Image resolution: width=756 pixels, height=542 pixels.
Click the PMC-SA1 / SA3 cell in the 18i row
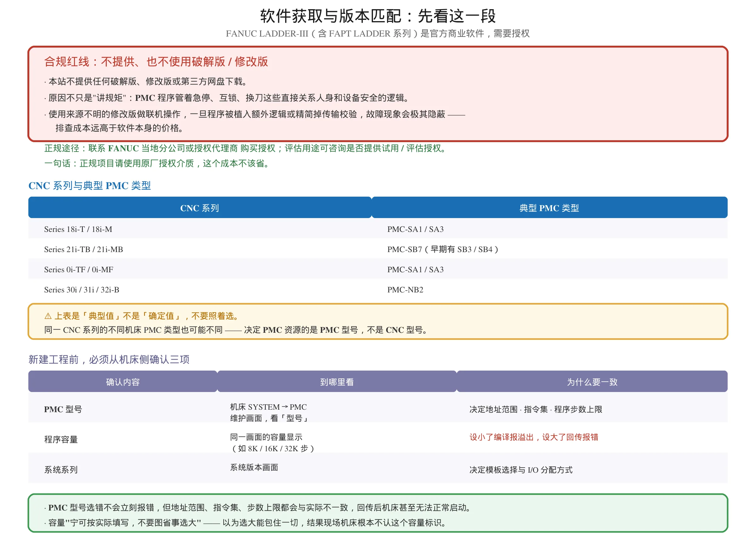415,229
